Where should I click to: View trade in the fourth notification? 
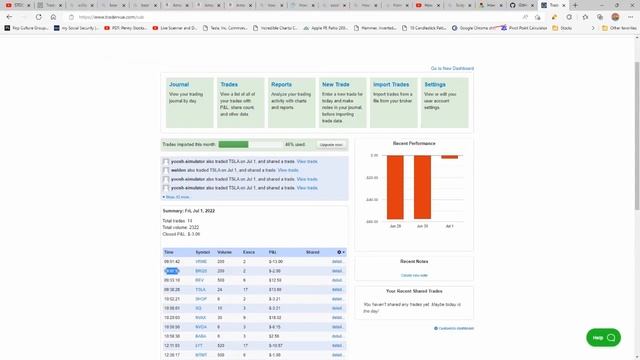tap(307, 188)
